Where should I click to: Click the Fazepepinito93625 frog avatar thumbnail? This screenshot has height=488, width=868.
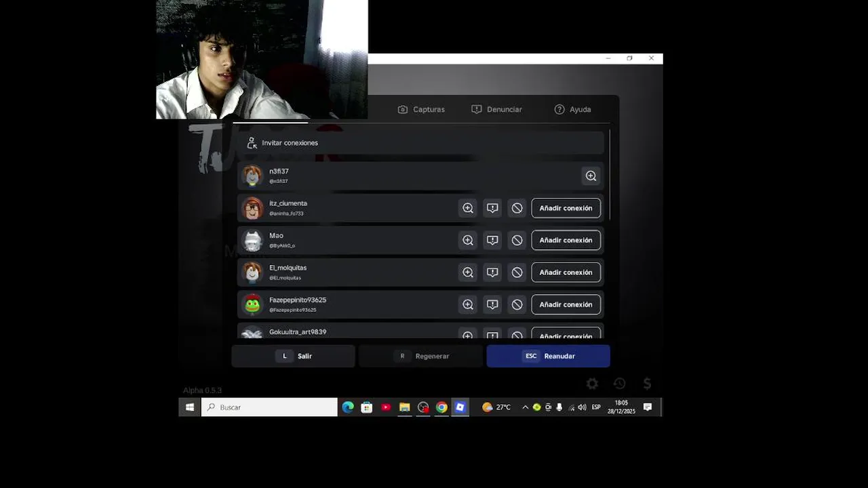tap(252, 304)
